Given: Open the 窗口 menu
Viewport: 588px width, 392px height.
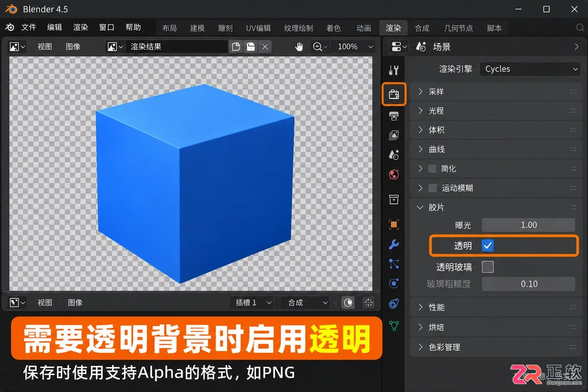Looking at the screenshot, I should pos(107,27).
